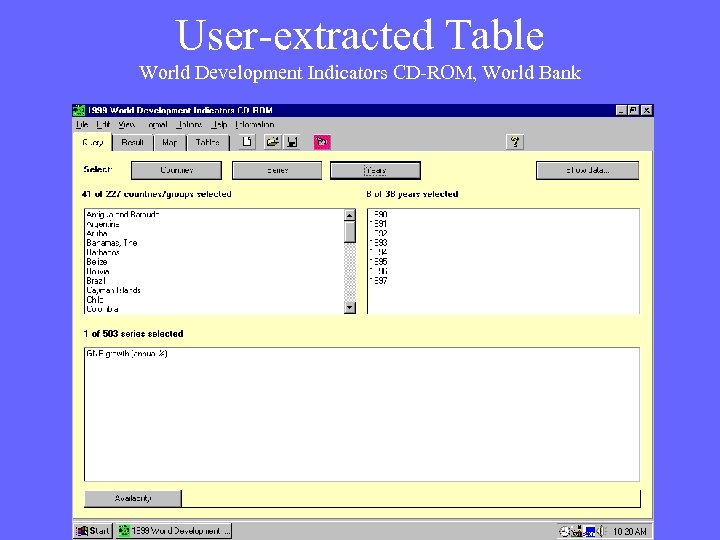Click the countries list scrollbar thumb
The height and width of the screenshot is (540, 720).
pos(350,232)
